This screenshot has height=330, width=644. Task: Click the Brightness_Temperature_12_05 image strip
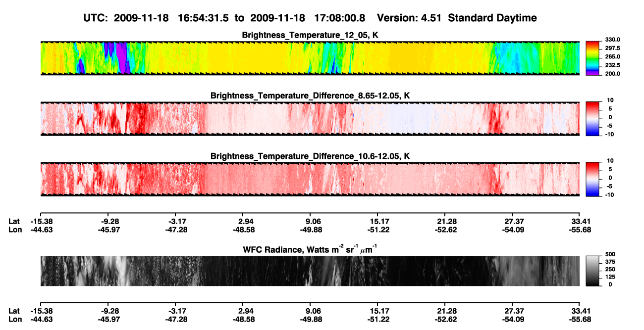(310, 58)
